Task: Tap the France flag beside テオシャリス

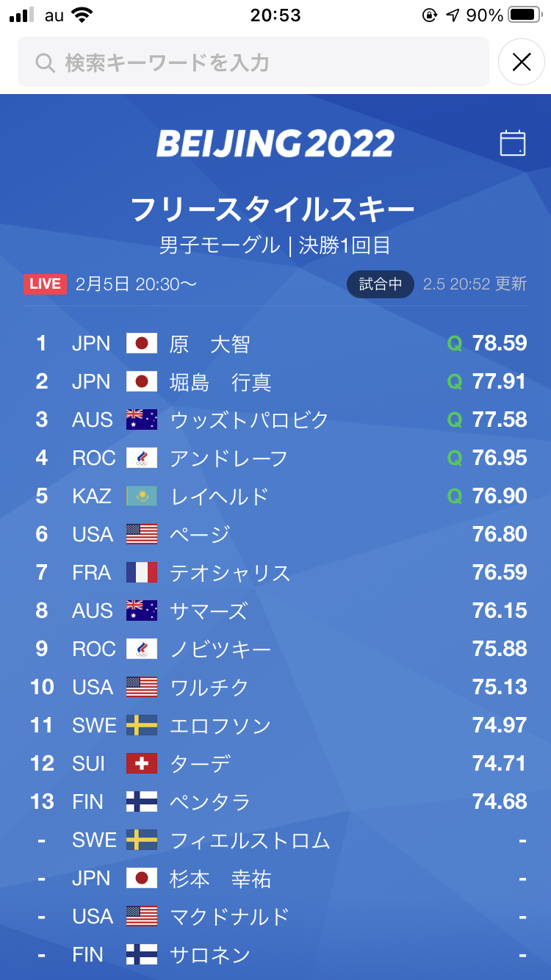Action: click(142, 572)
